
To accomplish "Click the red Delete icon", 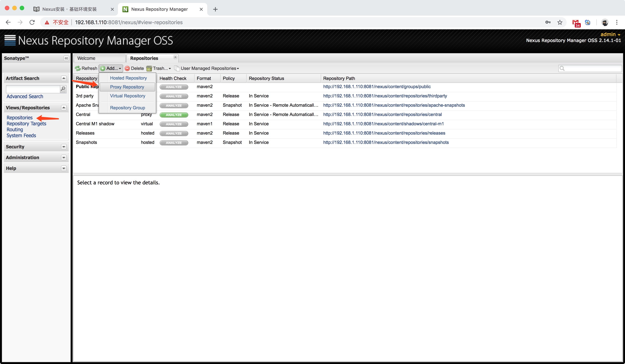I will click(127, 68).
